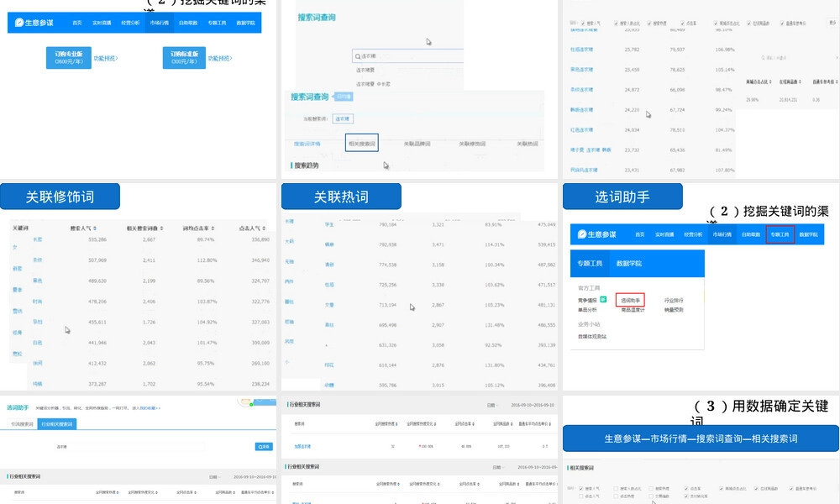The width and height of the screenshot is (840, 504).
Task: Toggle the 支付转化率 checkbox under 相关搜索词
Action: click(x=686, y=496)
